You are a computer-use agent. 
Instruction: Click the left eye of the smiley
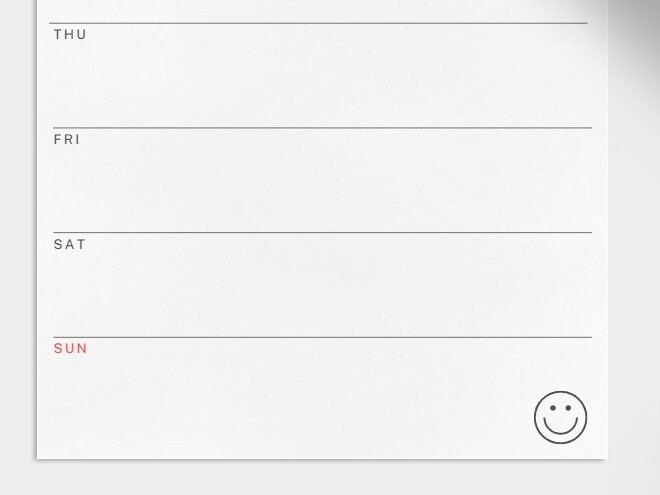click(553, 408)
